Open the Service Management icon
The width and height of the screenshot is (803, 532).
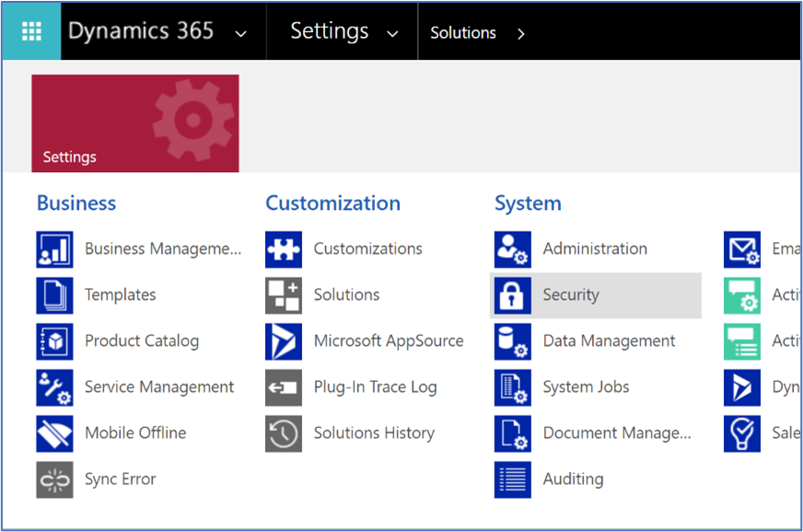click(x=54, y=387)
